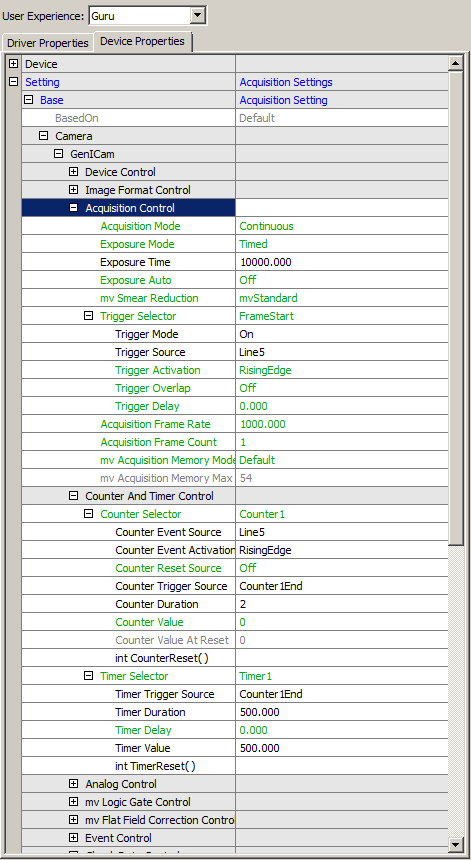Switch to the Driver Properties tab

pyautogui.click(x=47, y=43)
